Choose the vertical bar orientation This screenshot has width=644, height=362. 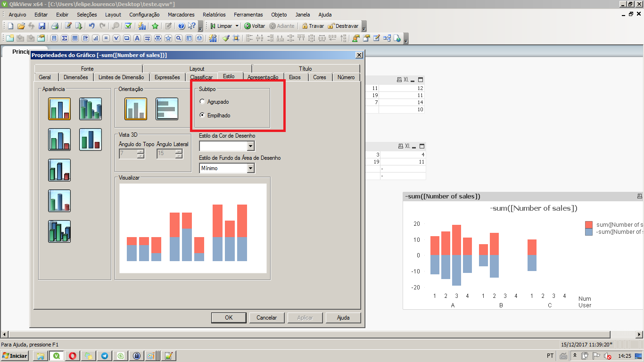[136, 109]
